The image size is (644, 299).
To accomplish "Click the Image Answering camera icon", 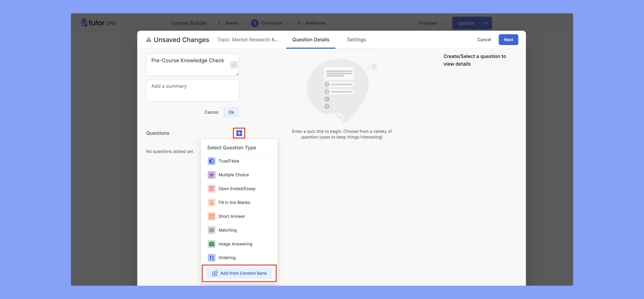I will (x=212, y=244).
